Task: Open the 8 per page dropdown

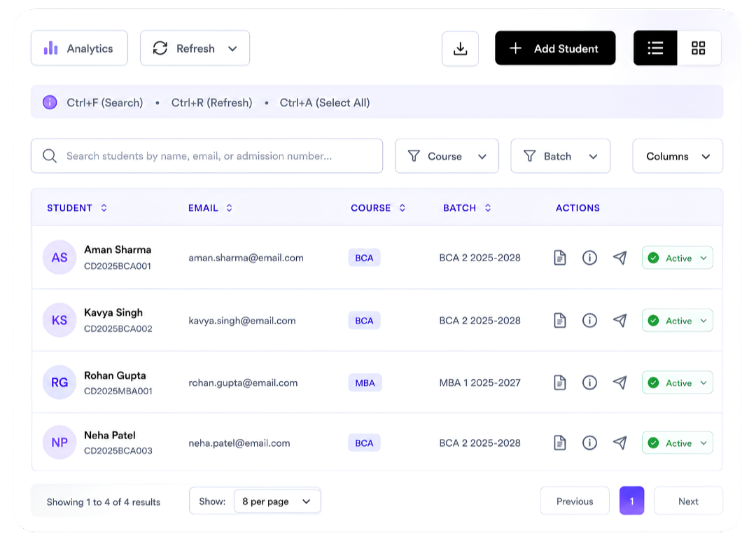Action: click(277, 501)
